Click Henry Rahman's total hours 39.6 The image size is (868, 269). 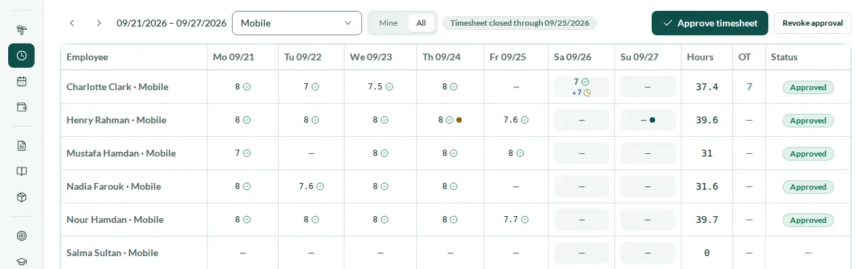click(x=707, y=120)
